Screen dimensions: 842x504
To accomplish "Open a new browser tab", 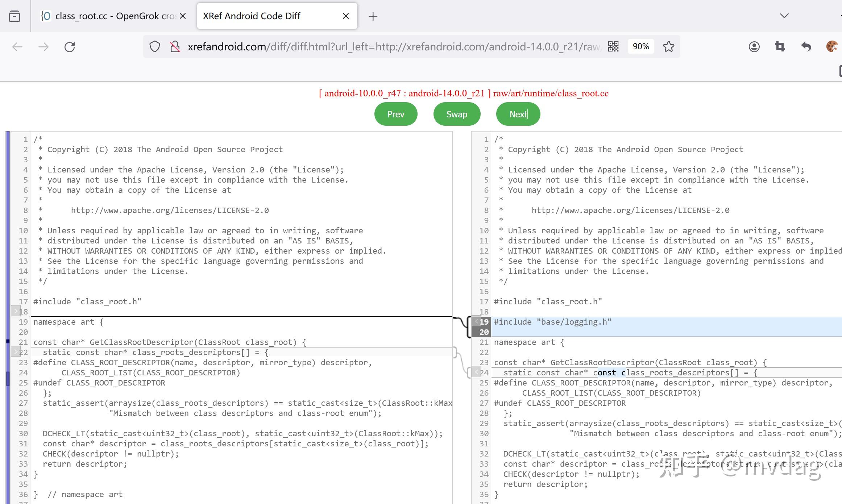I will pos(373,16).
